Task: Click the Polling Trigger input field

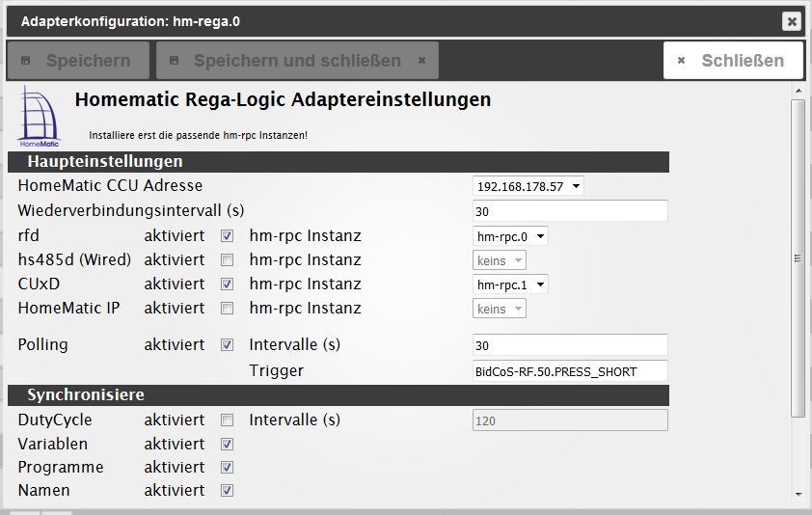Action: [570, 371]
